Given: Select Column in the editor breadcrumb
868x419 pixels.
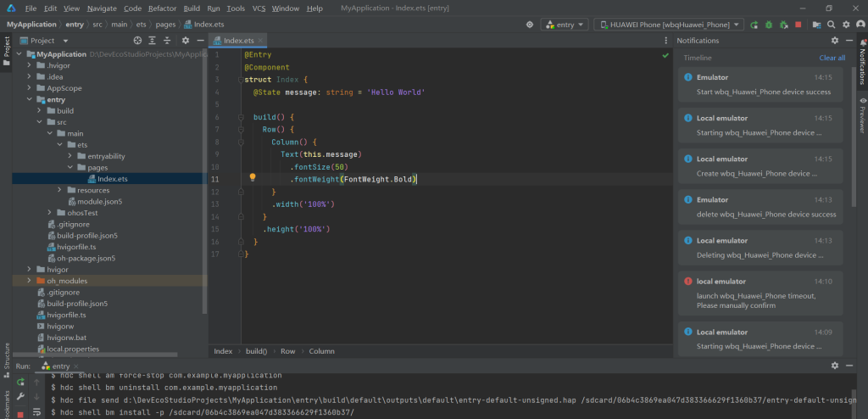Looking at the screenshot, I should (x=321, y=351).
